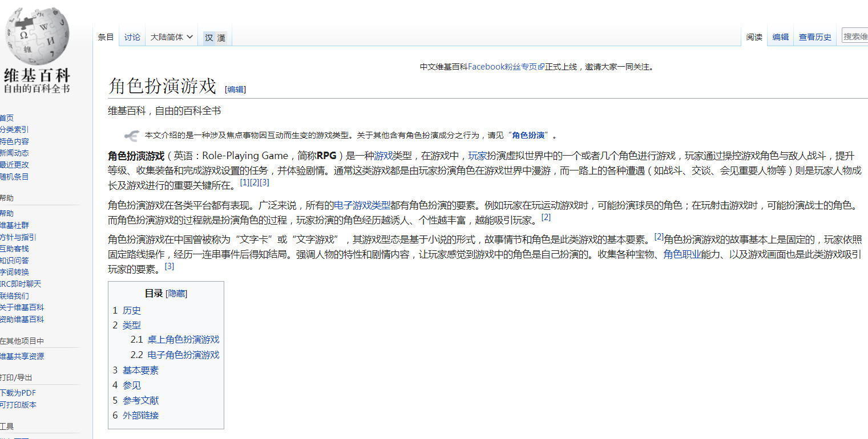Click the search input field
This screenshot has height=439, width=868.
click(x=855, y=36)
